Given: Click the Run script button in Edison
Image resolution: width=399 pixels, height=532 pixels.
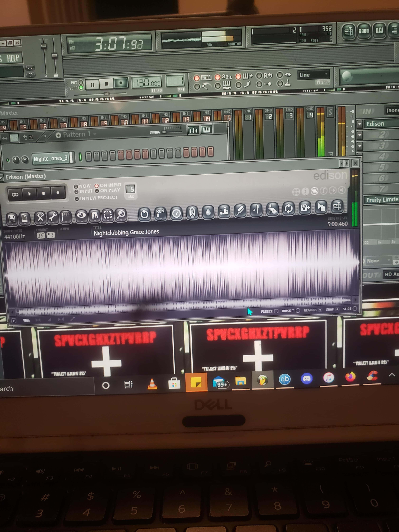Looking at the screenshot, I should click(x=160, y=213).
